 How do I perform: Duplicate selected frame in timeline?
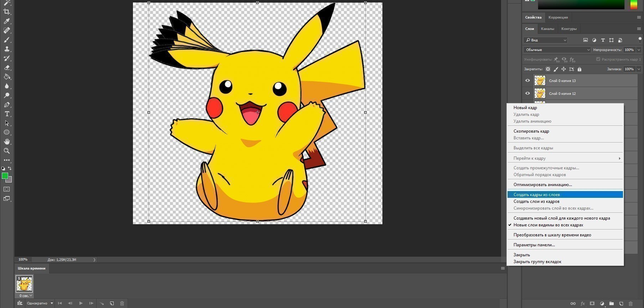[112, 303]
